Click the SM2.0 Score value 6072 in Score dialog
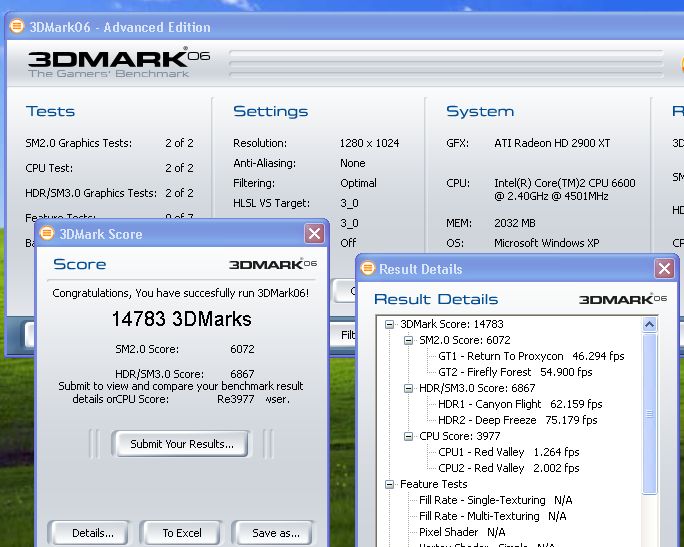The height and width of the screenshot is (547, 684). coord(242,349)
